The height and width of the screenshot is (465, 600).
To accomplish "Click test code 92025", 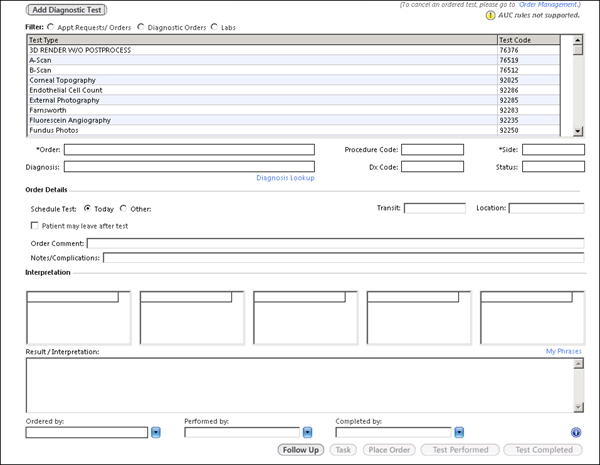I will [x=509, y=80].
